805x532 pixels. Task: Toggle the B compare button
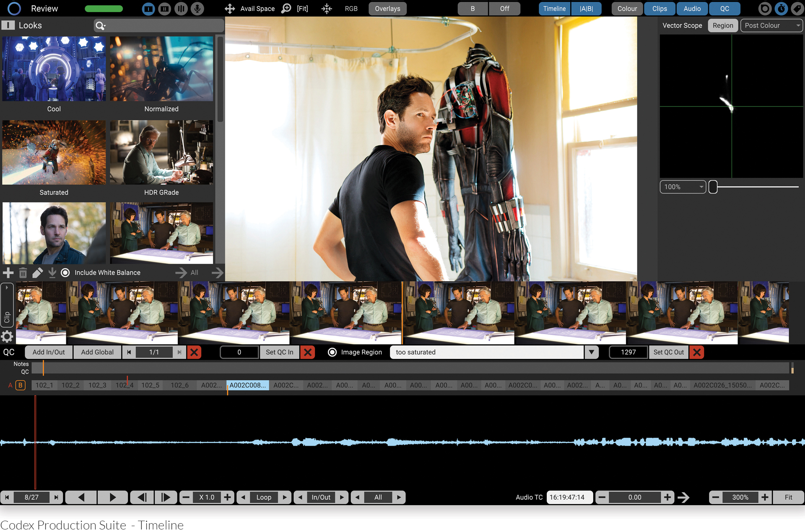(x=473, y=9)
